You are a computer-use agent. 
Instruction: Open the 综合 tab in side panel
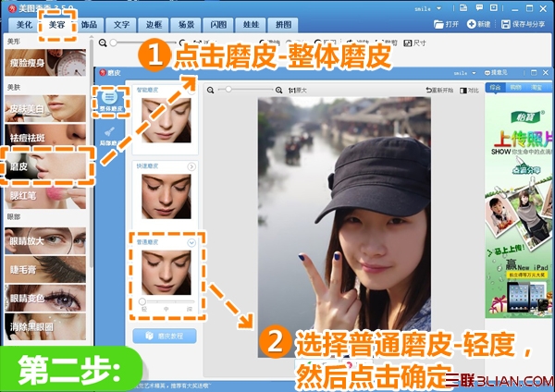(495, 87)
